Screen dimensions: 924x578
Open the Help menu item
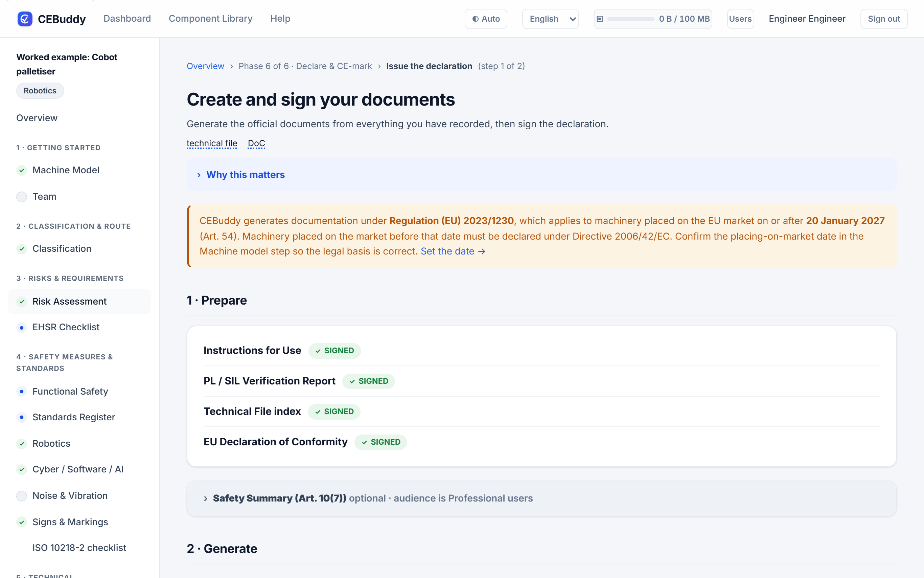[x=280, y=19]
